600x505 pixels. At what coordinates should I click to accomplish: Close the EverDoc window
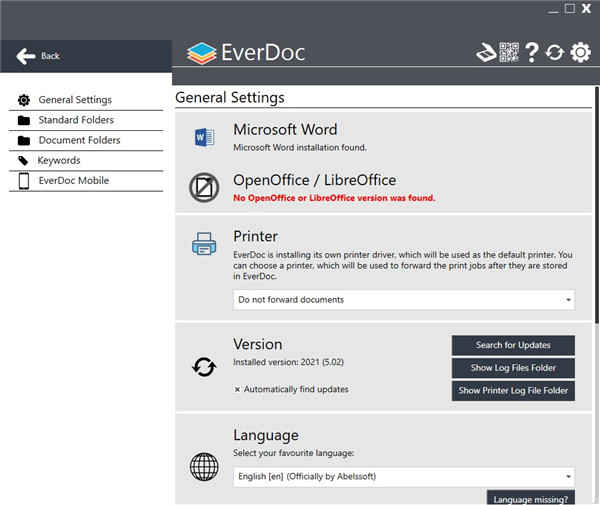(586, 8)
